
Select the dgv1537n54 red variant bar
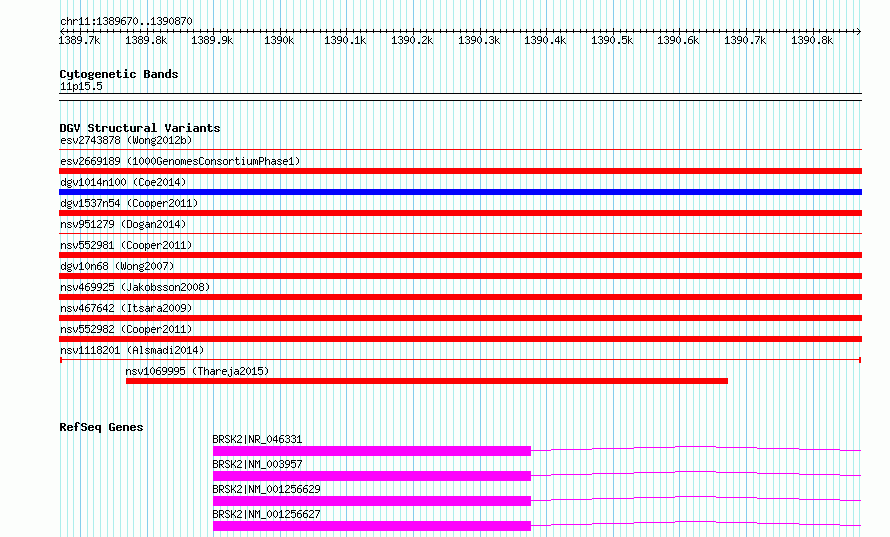[460, 213]
